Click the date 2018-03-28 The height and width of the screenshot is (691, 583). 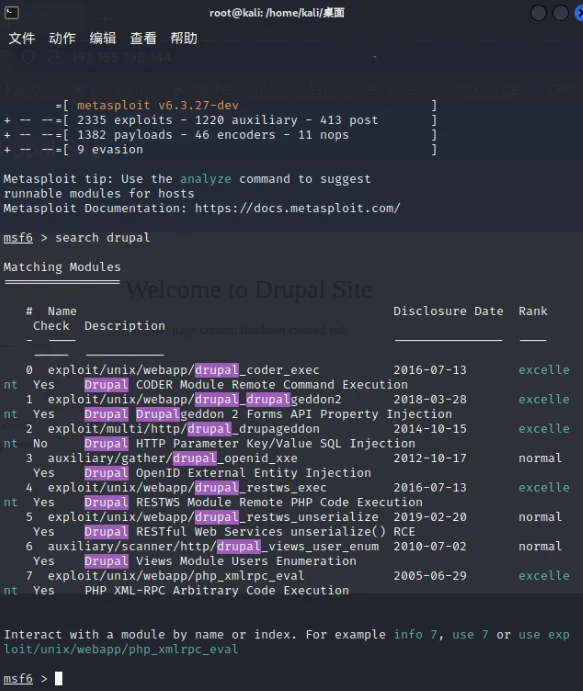pyautogui.click(x=430, y=399)
